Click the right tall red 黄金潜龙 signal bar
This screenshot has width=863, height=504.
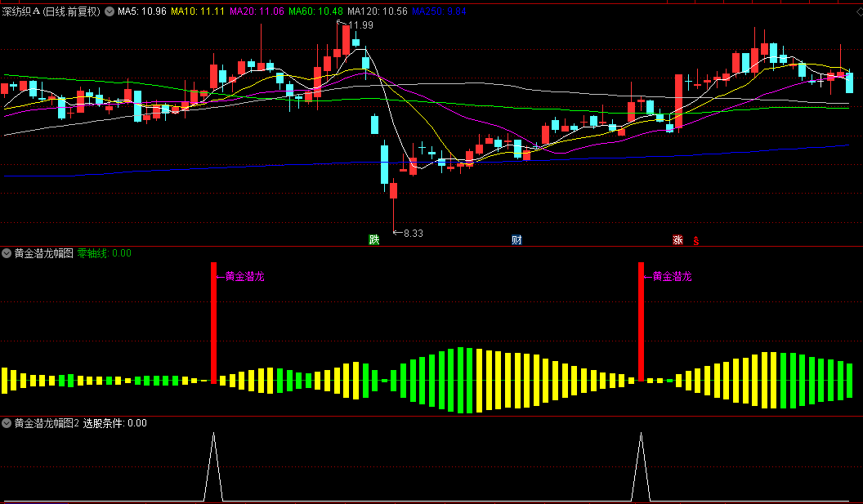(x=641, y=321)
